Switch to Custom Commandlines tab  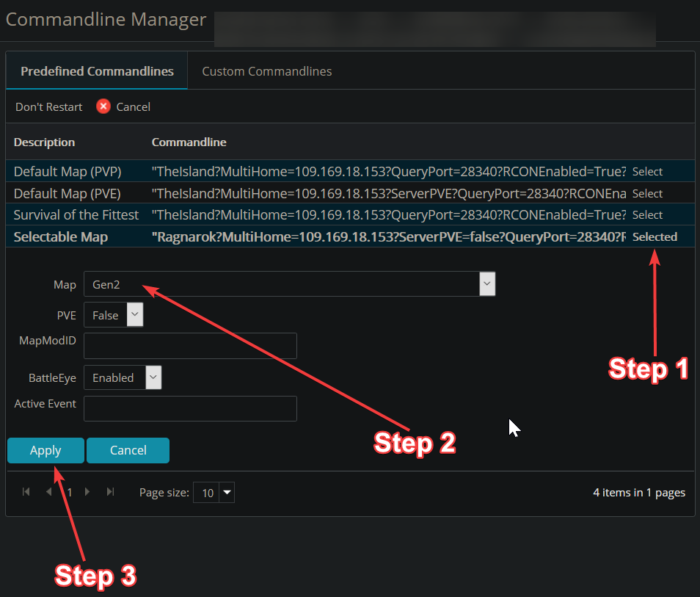(266, 71)
